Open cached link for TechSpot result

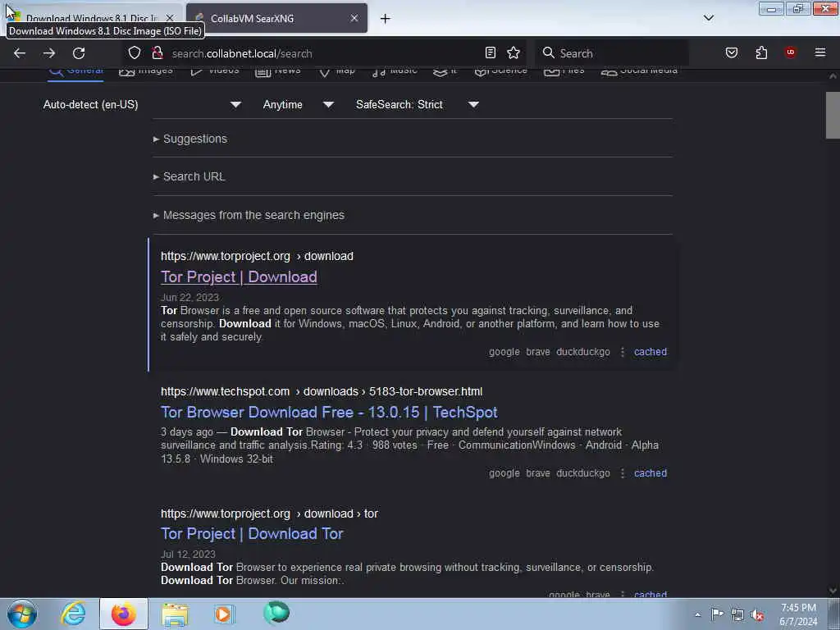651,473
